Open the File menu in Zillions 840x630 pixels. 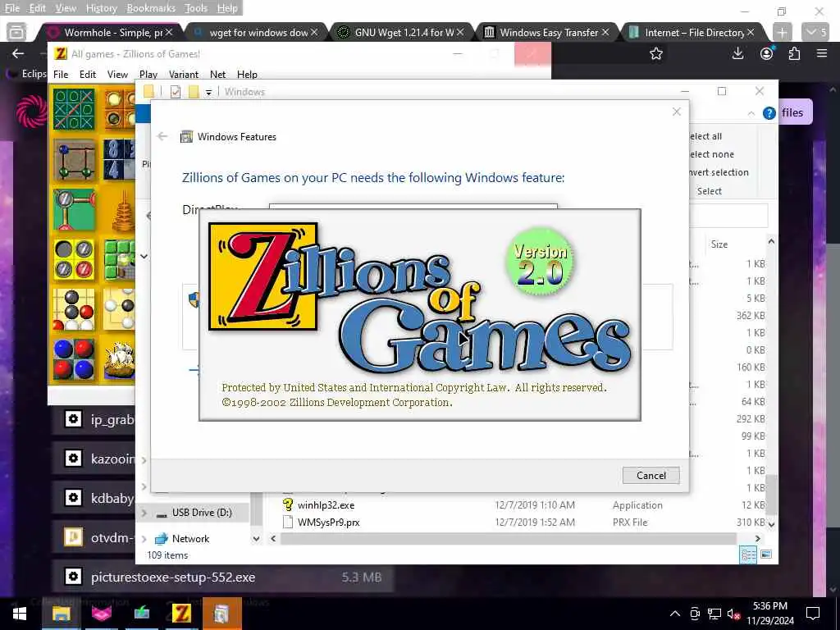[x=61, y=75]
